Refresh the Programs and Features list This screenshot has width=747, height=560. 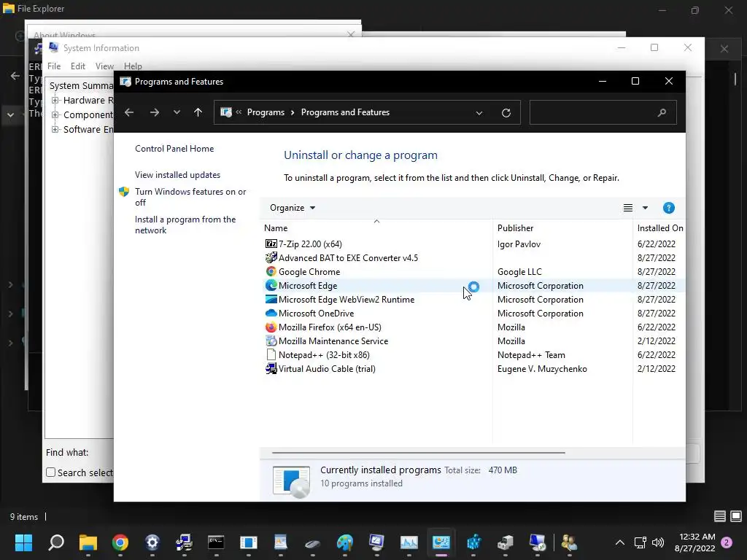tap(506, 112)
